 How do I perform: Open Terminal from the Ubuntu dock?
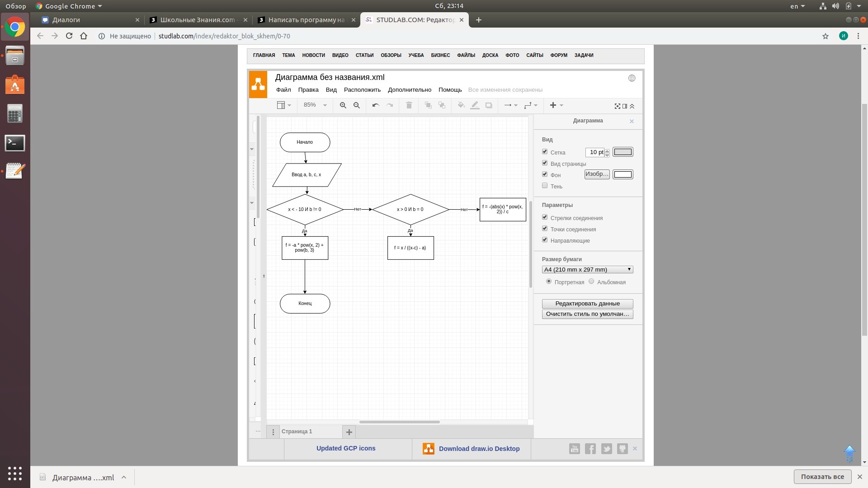pyautogui.click(x=14, y=143)
